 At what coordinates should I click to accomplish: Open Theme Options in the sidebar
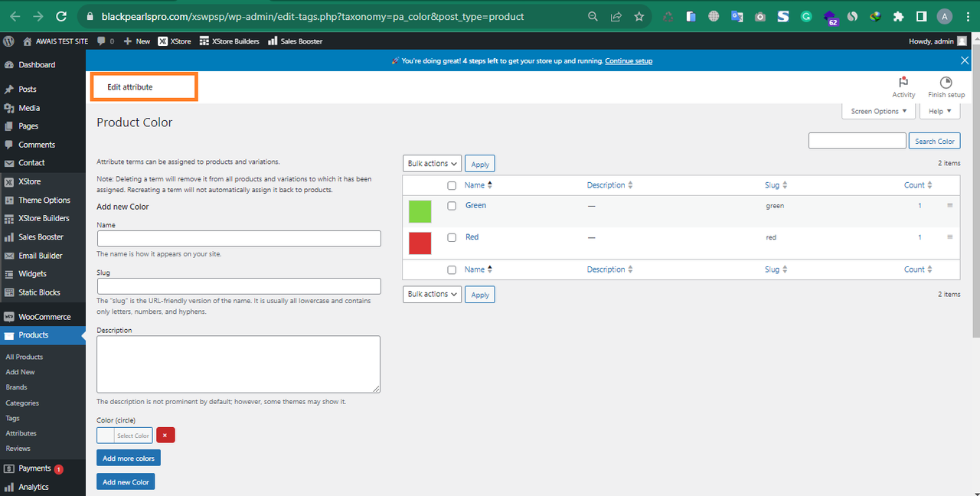coord(43,201)
